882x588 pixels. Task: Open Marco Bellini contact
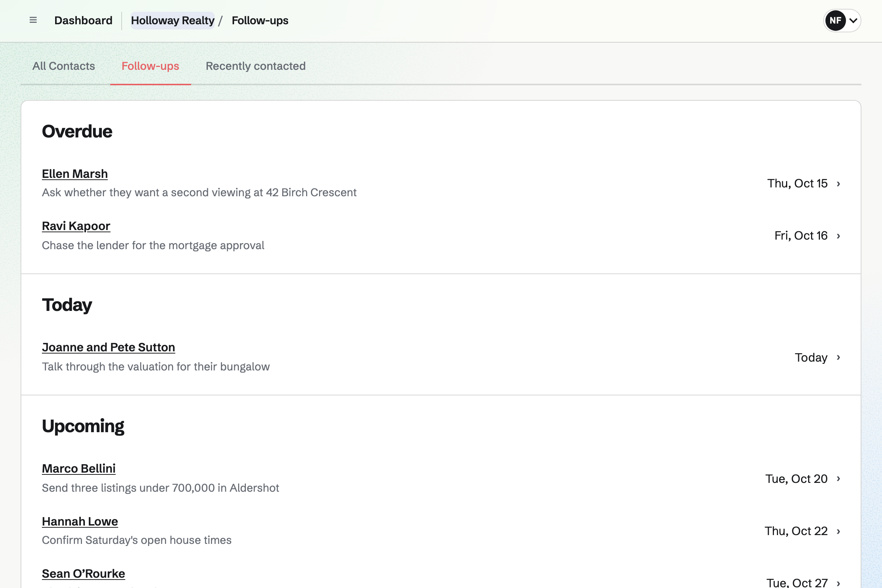[79, 468]
